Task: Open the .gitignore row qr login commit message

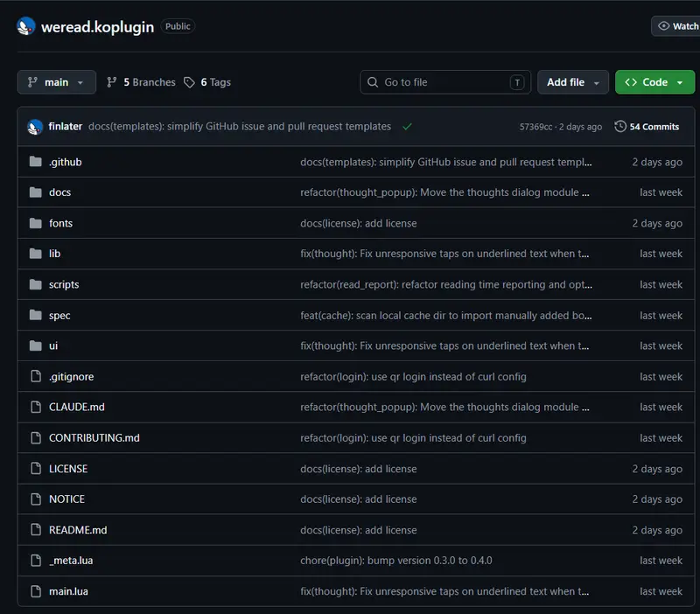Action: (x=413, y=377)
